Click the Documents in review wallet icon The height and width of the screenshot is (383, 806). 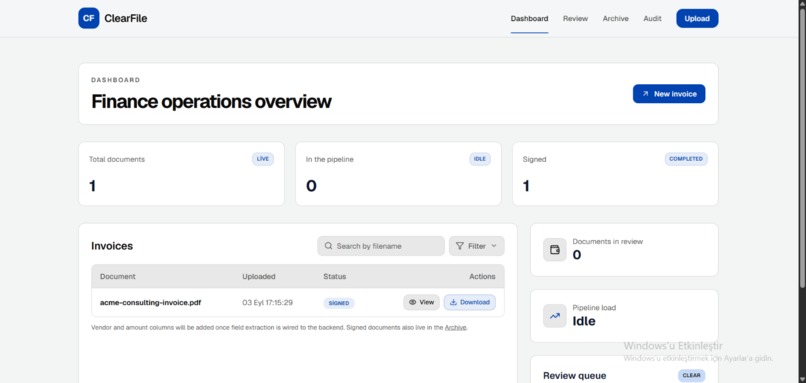555,250
